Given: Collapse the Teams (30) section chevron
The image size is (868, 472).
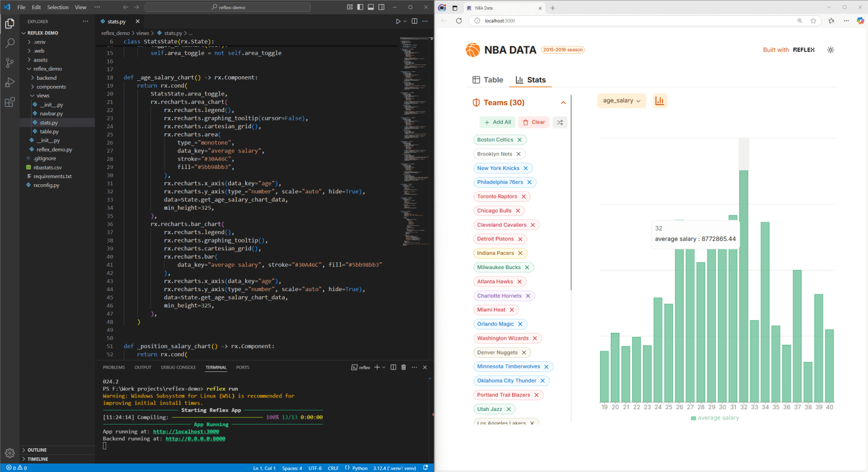Looking at the screenshot, I should (x=563, y=102).
